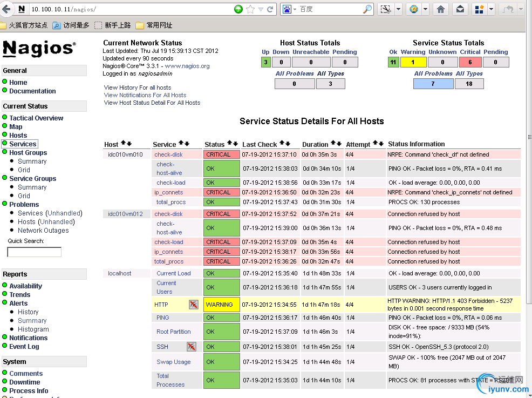Viewport: 532px width, 398px height.
Task: Open the 访问最多 bookmark menu
Action: [x=71, y=25]
